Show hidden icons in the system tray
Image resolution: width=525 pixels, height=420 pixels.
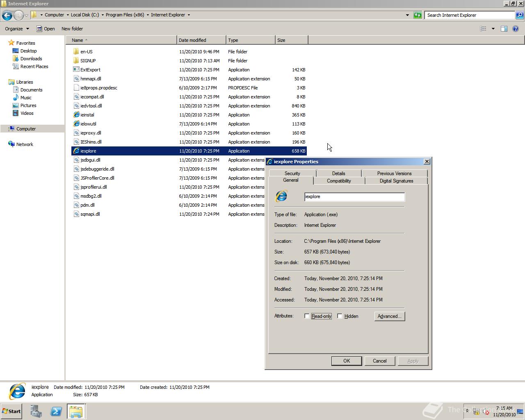pyautogui.click(x=467, y=411)
